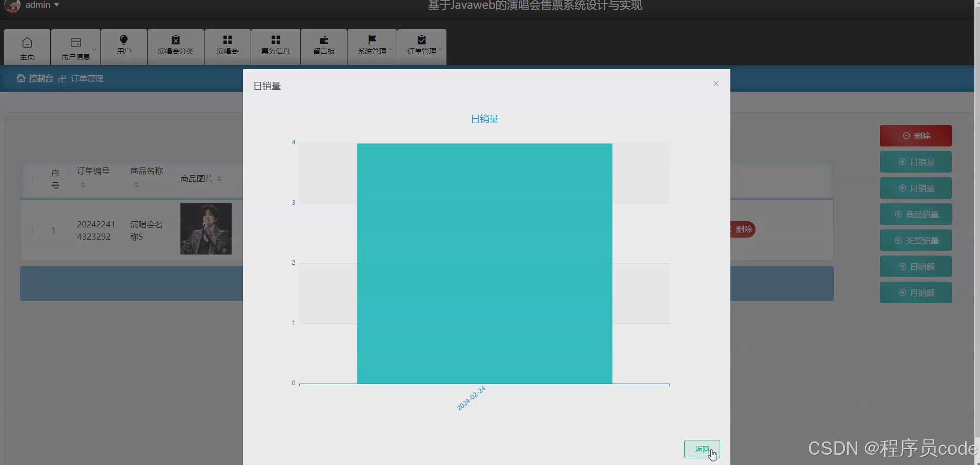Click the 订单管理 checklist icon
Viewport: 980px width, 465px height.
[422, 40]
